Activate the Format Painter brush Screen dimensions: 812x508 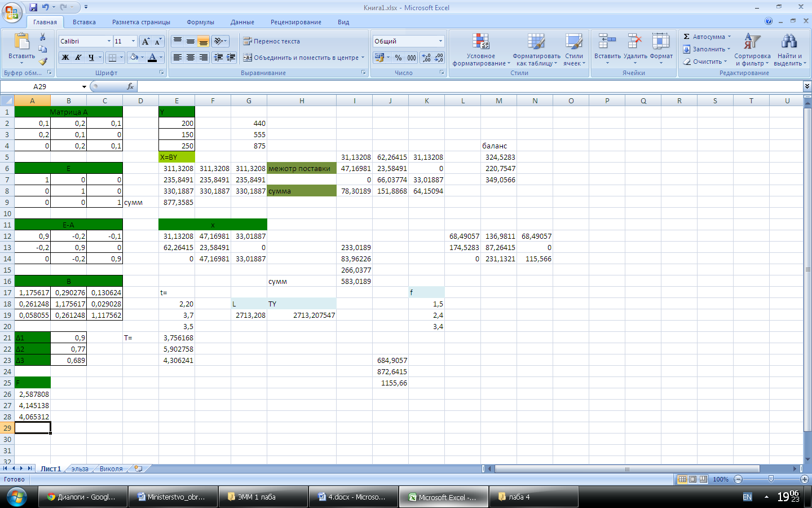click(43, 61)
